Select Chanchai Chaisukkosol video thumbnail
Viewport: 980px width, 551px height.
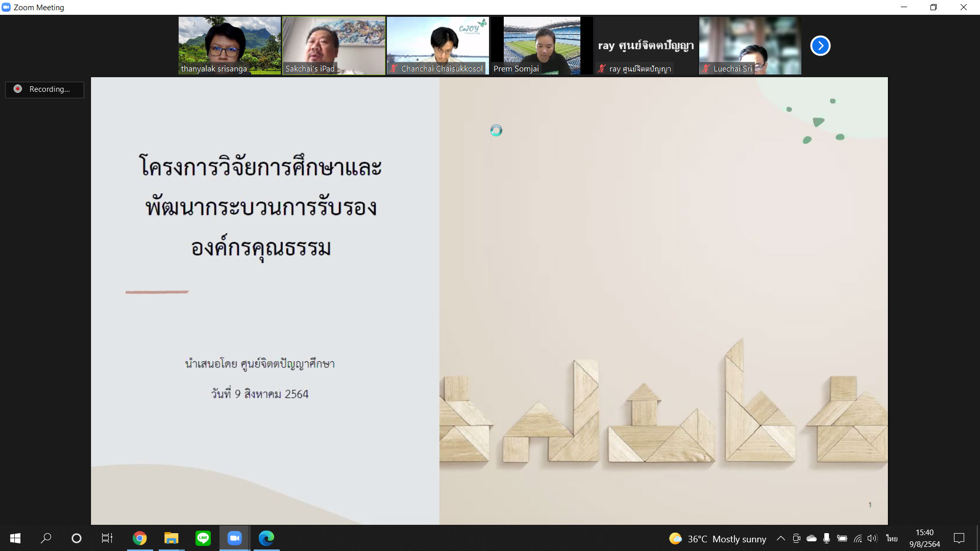(438, 46)
